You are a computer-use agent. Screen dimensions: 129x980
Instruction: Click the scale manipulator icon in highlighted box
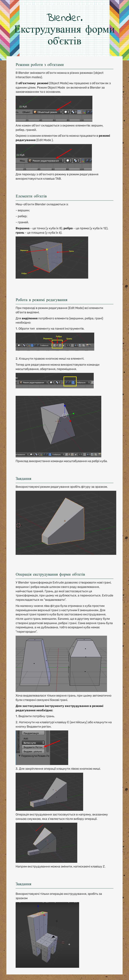pos(73,382)
